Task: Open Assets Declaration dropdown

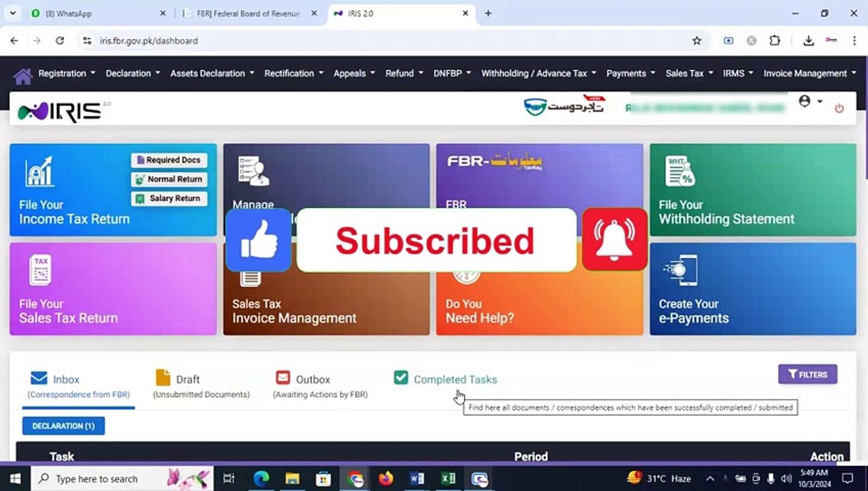Action: 212,74
